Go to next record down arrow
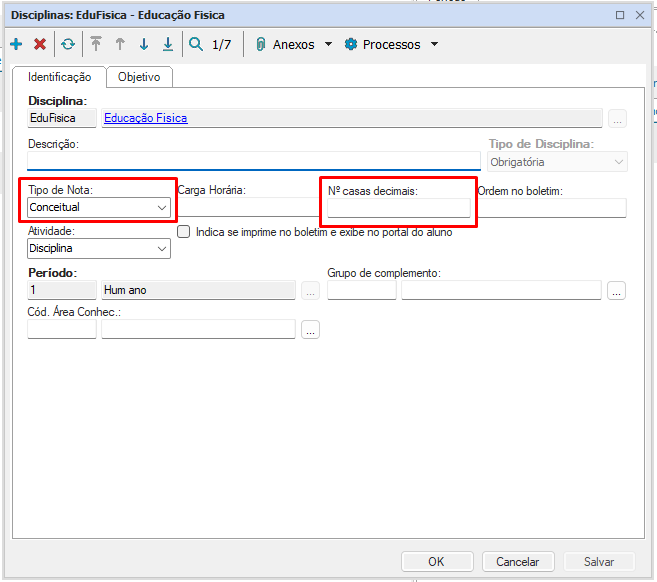 [x=144, y=44]
